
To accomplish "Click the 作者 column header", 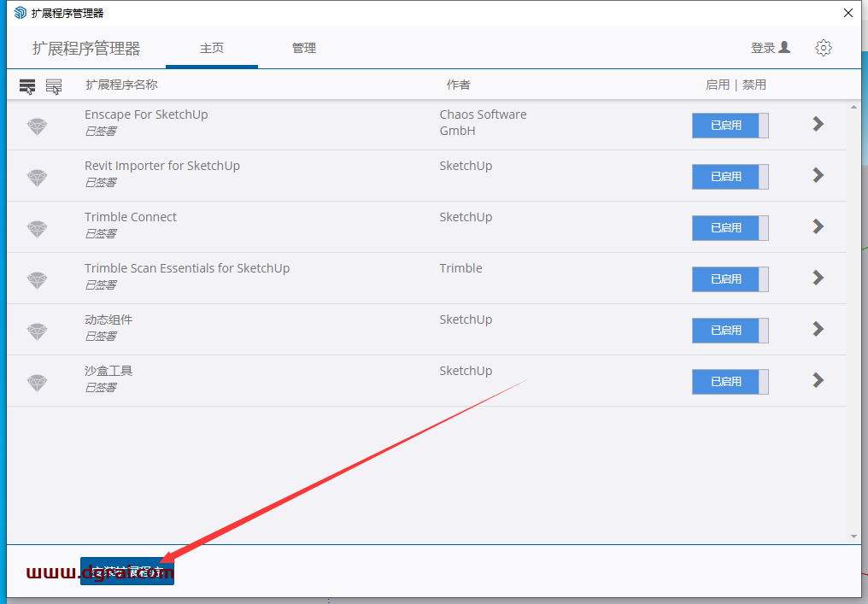I will point(459,85).
